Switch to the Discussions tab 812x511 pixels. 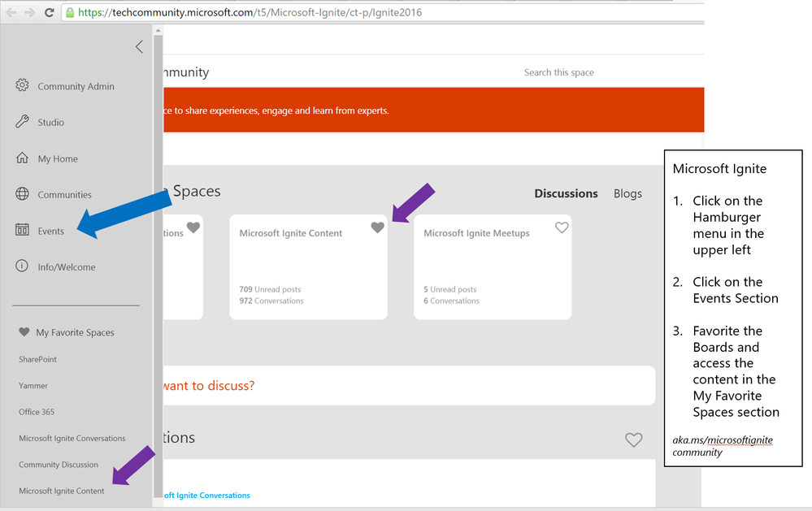click(566, 193)
